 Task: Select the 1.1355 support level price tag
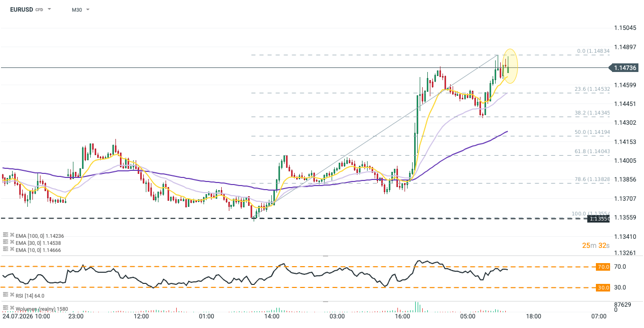point(599,218)
